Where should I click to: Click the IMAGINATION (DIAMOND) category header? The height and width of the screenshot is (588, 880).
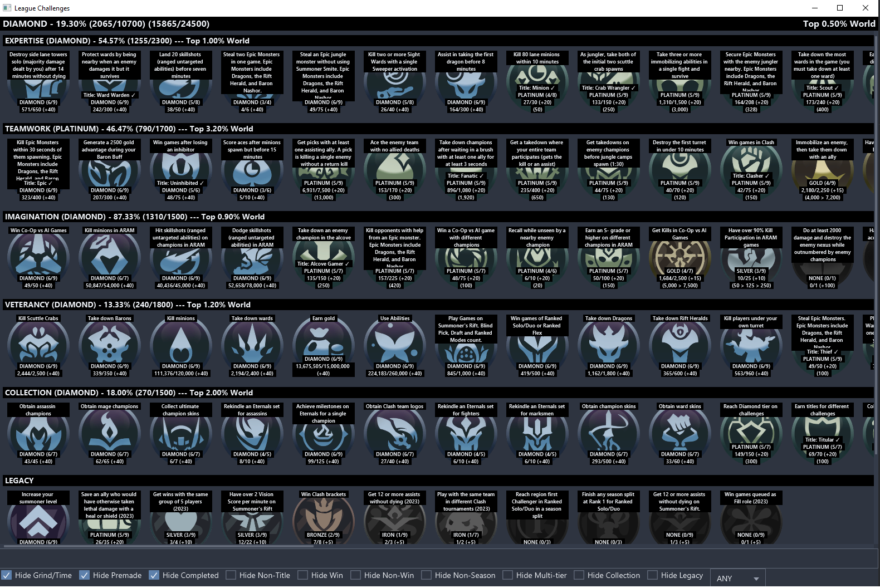point(438,217)
